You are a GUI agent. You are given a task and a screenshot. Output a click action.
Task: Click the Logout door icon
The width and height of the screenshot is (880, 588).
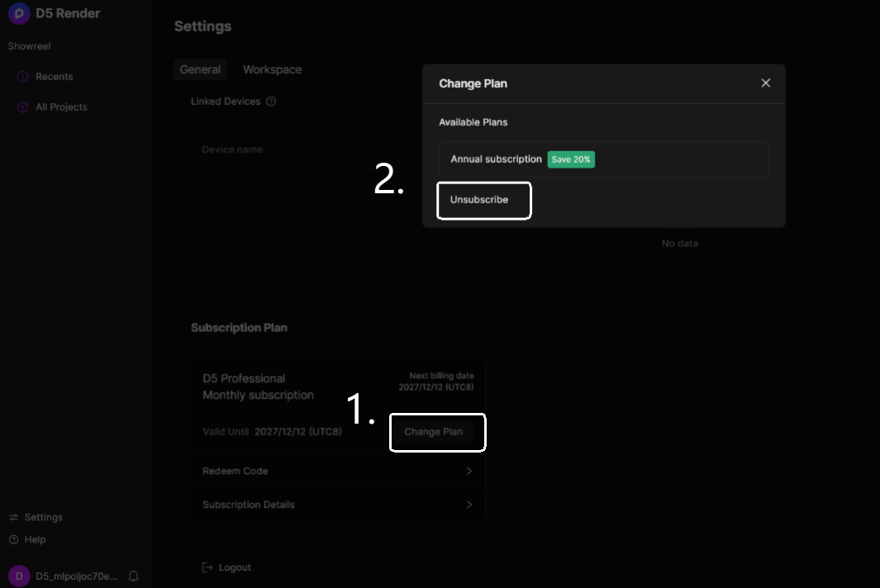click(x=207, y=568)
